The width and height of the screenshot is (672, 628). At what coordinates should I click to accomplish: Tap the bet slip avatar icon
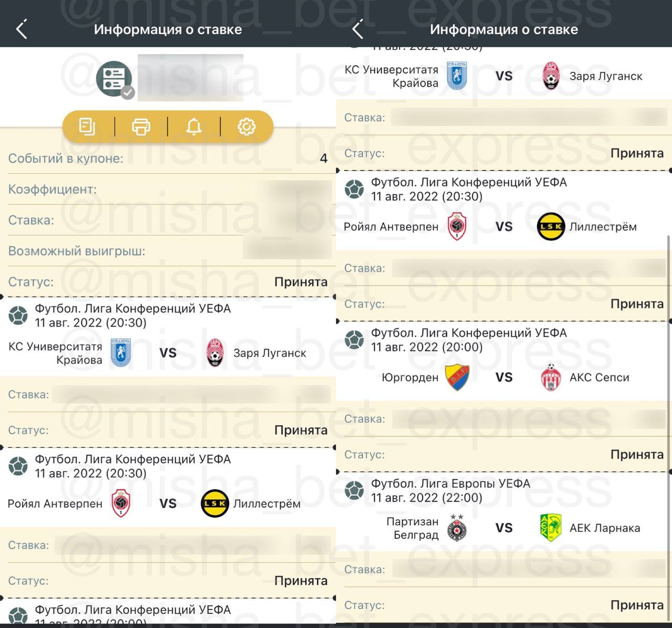(115, 79)
